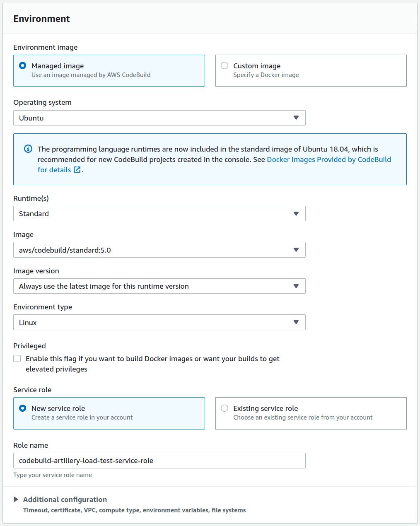This screenshot has height=526, width=420.
Task: Open the Environment type dropdown
Action: [x=159, y=322]
